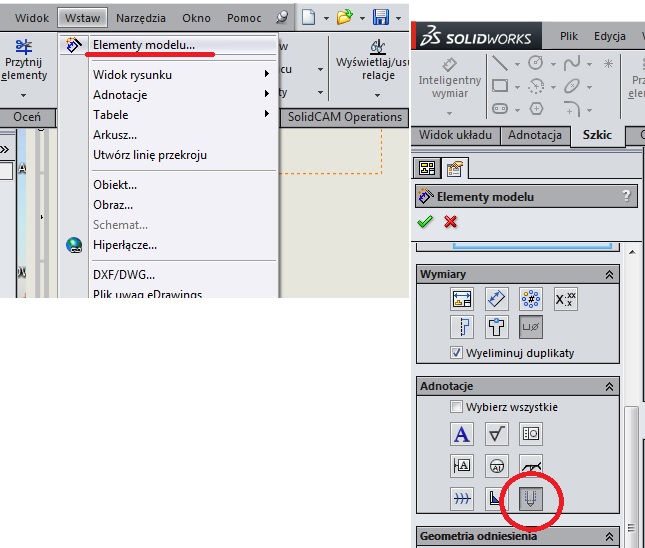Collapse the Geometria odniesienia section
Image resolution: width=645 pixels, height=548 pixels.
click(x=609, y=536)
